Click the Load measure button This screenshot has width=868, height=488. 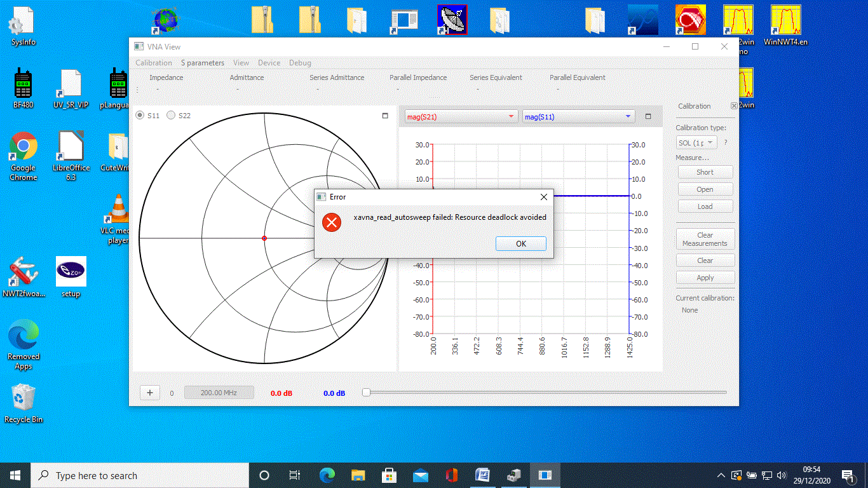tap(705, 207)
